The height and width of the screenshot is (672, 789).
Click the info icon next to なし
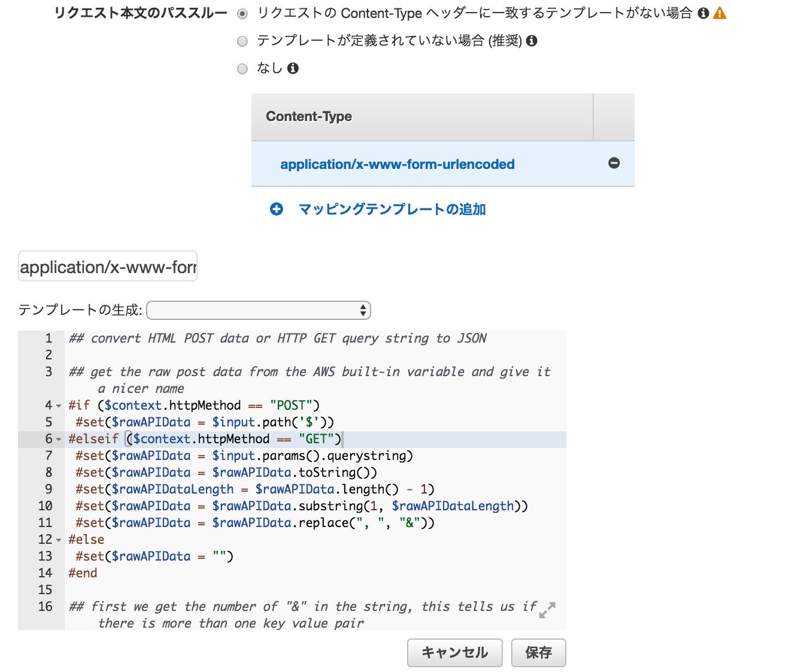(293, 68)
